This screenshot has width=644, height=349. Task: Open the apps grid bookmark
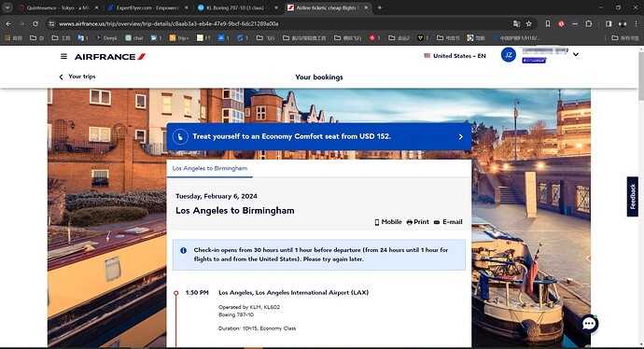click(13, 37)
